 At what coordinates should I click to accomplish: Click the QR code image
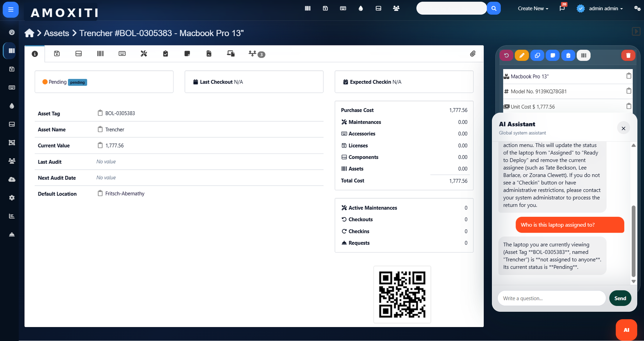pos(402,294)
